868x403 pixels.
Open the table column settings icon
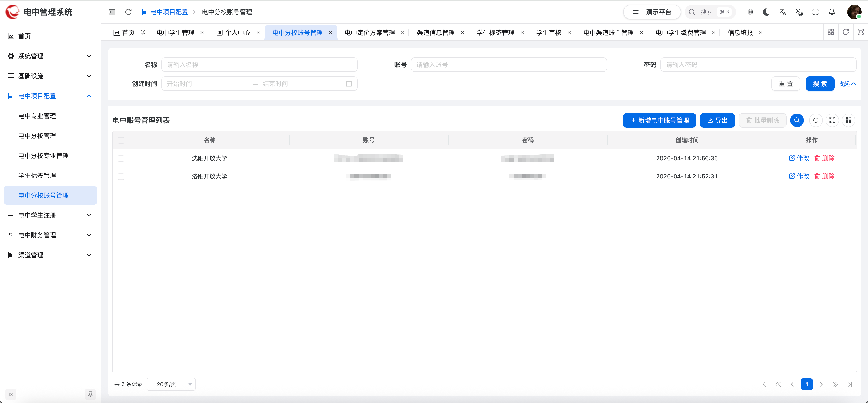coord(849,120)
